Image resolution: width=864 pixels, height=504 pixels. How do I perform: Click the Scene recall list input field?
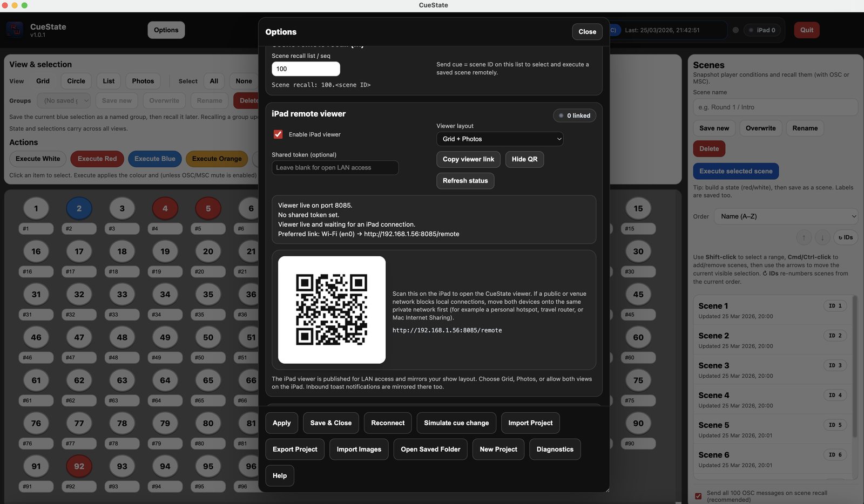pos(306,69)
